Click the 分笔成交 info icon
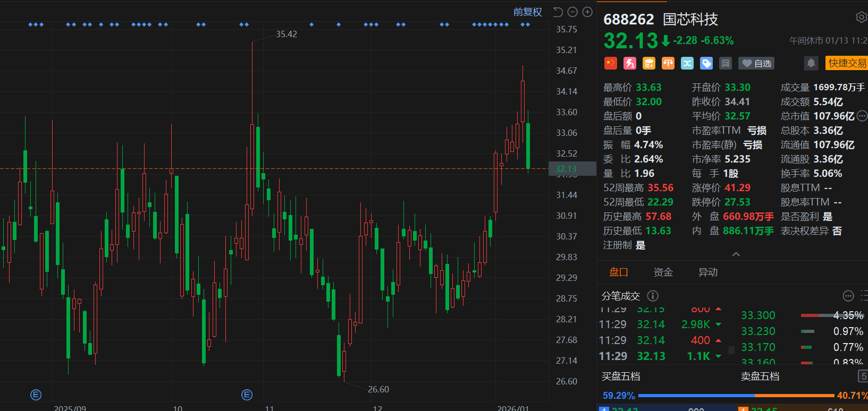The image size is (868, 411). pyautogui.click(x=653, y=296)
